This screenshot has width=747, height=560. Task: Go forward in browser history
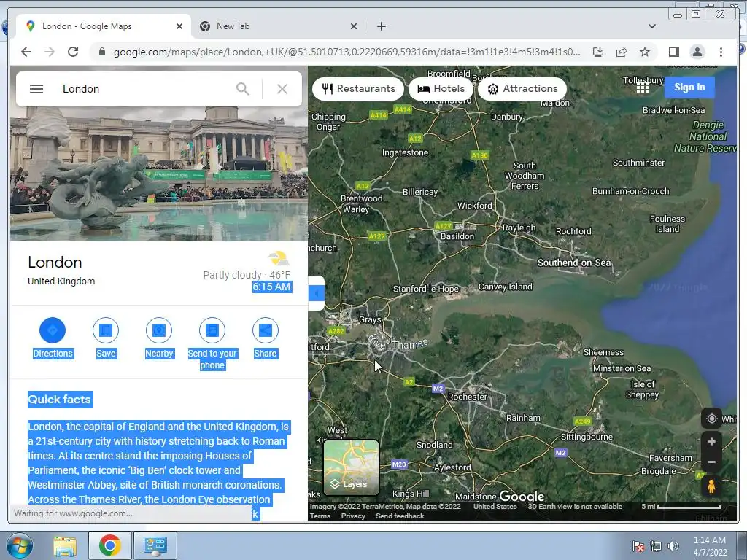click(x=50, y=52)
